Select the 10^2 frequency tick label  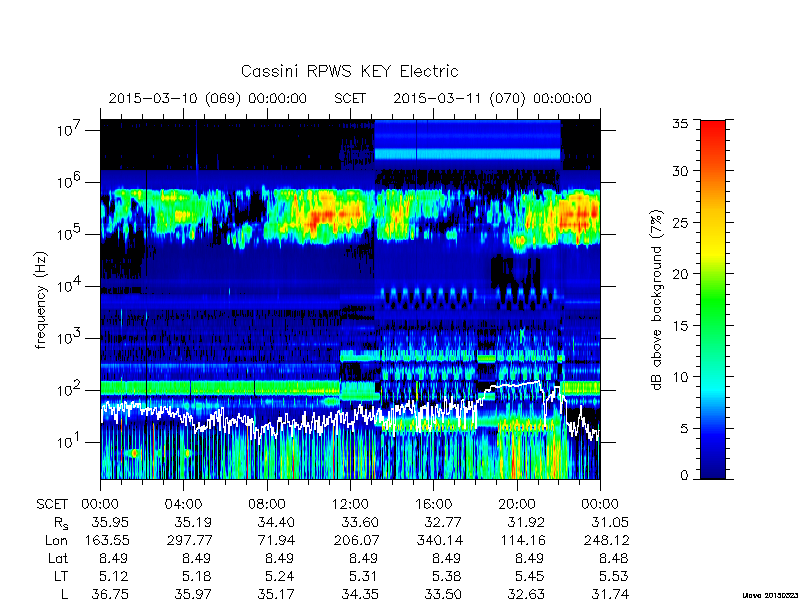coord(70,390)
